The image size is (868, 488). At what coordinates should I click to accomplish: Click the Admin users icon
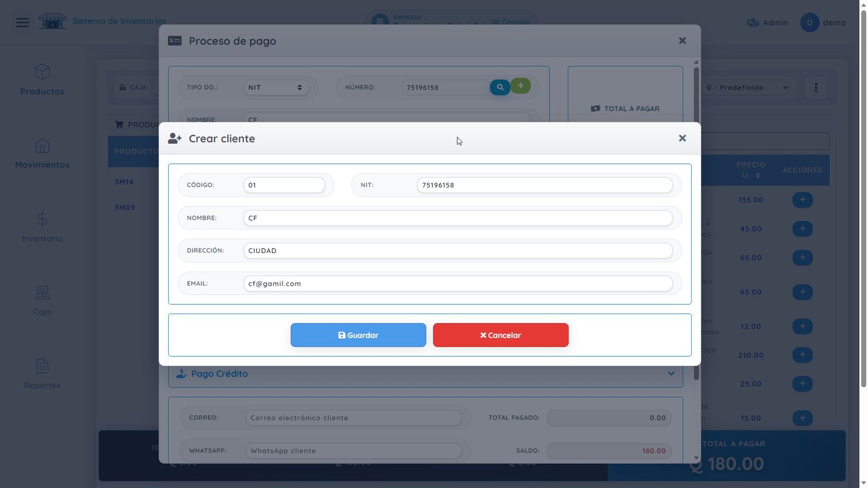click(752, 23)
